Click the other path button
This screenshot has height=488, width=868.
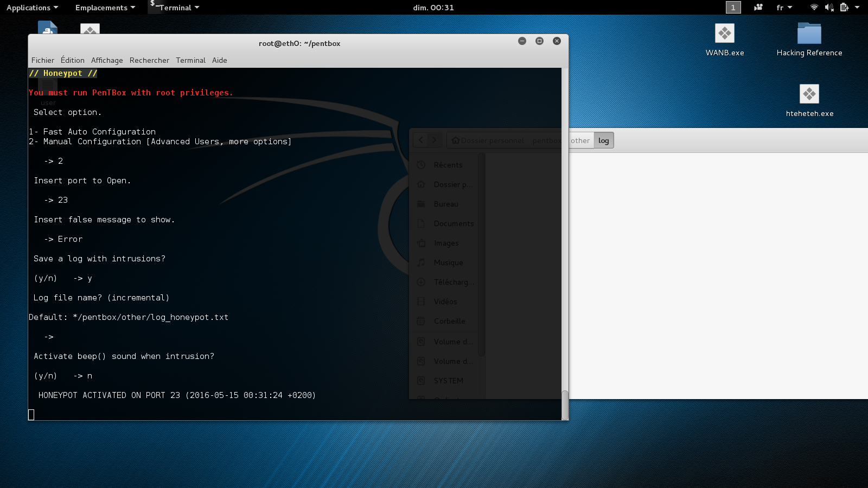[x=580, y=140]
